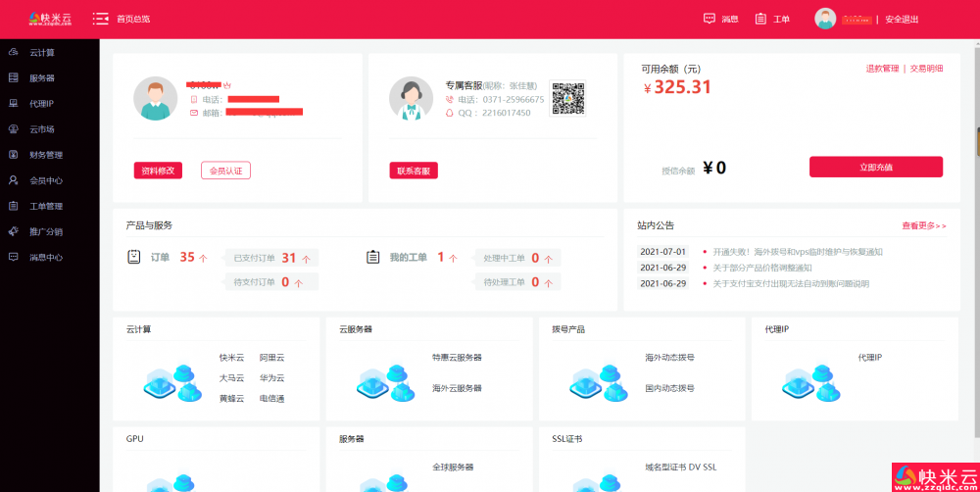Click the 拨号产品 card cloud illustration

click(x=599, y=382)
